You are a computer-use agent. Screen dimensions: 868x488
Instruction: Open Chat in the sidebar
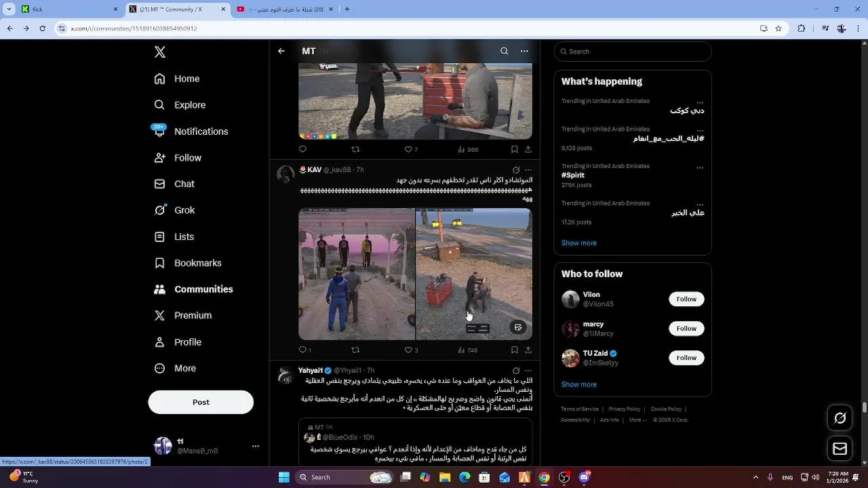pos(174,184)
